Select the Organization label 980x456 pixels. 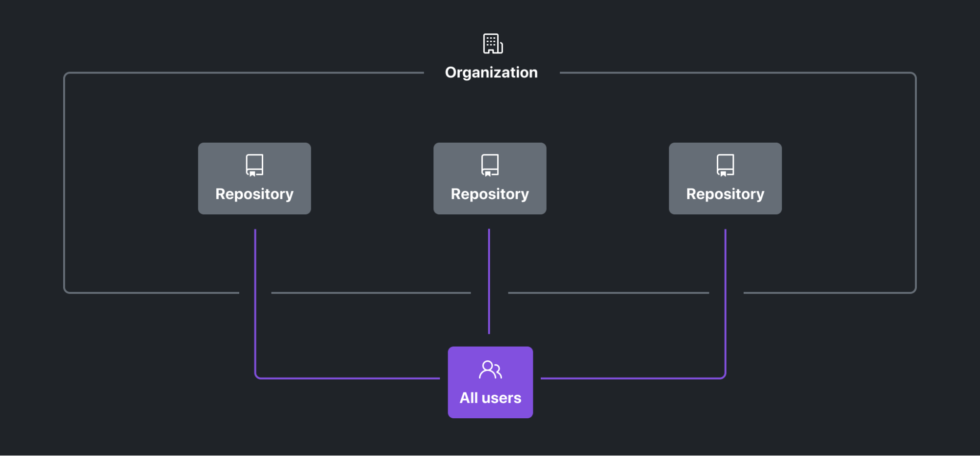(x=491, y=72)
